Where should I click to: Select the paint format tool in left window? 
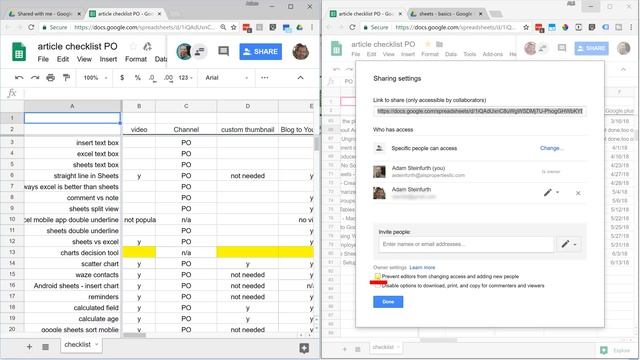[66, 78]
